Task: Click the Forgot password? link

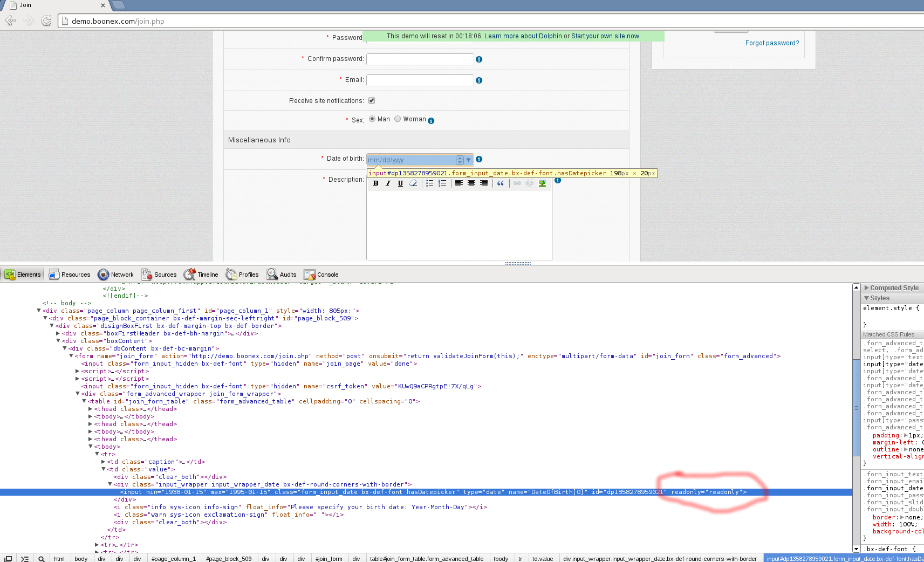Action: point(772,43)
